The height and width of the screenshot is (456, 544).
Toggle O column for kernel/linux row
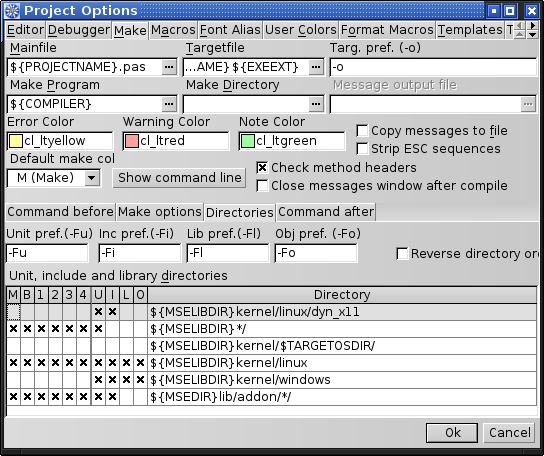(140, 363)
